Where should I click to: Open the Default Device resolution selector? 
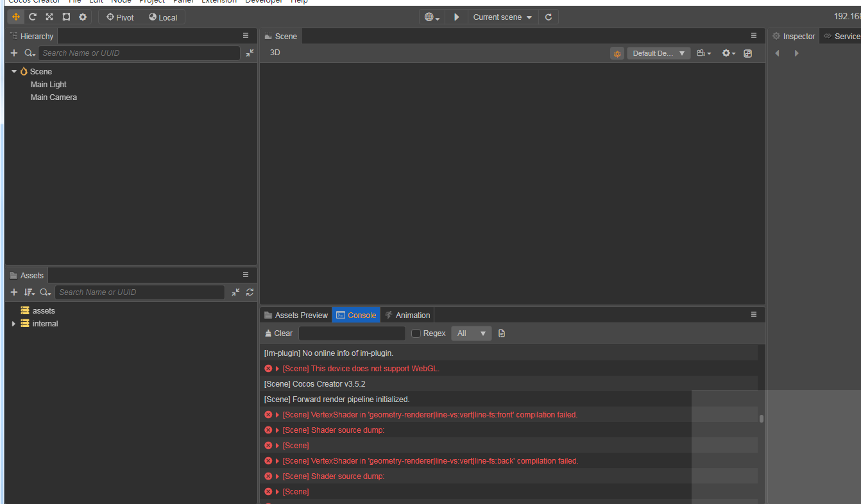tap(658, 53)
